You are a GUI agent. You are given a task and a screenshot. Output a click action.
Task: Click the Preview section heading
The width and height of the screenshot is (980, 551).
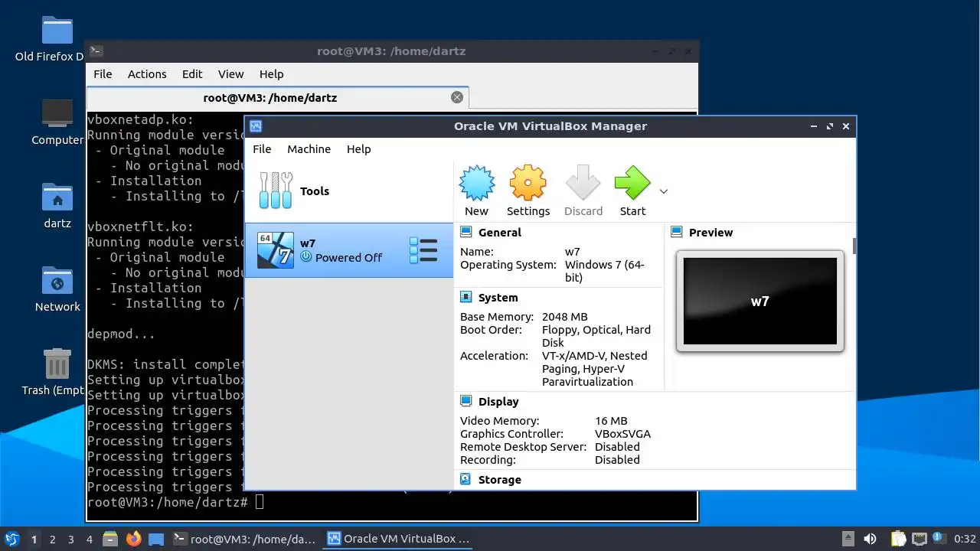tap(710, 233)
